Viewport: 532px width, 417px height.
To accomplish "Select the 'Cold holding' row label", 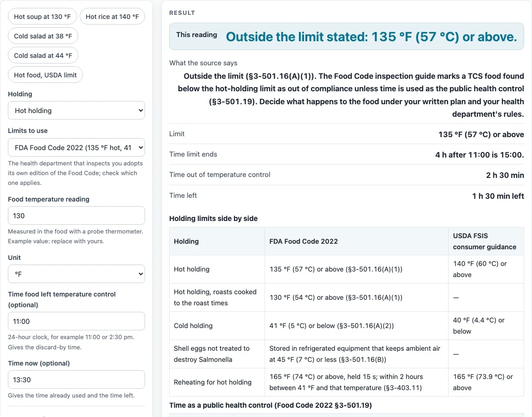I will click(x=217, y=326).
